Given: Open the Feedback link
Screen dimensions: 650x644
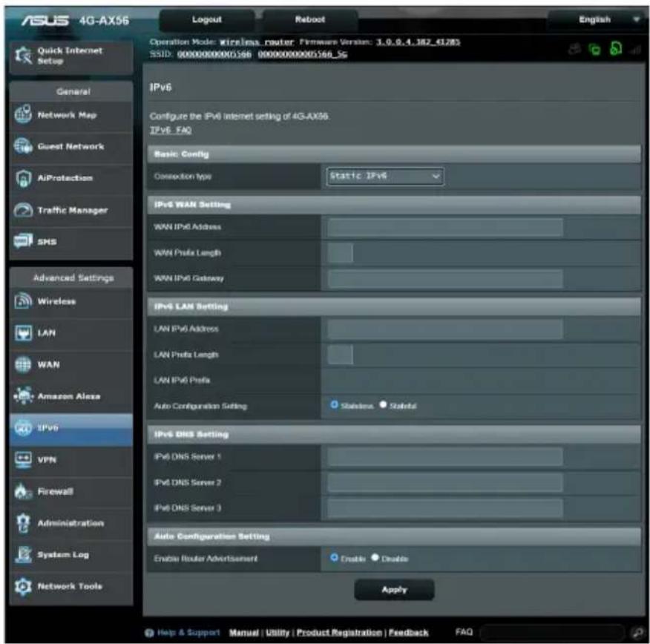Looking at the screenshot, I should (x=408, y=633).
